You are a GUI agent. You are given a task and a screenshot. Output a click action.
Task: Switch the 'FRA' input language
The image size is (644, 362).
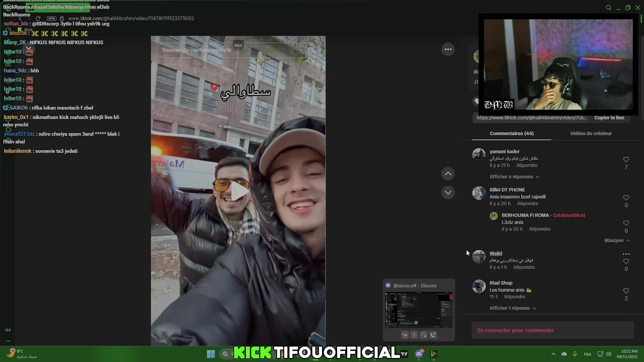(588, 354)
